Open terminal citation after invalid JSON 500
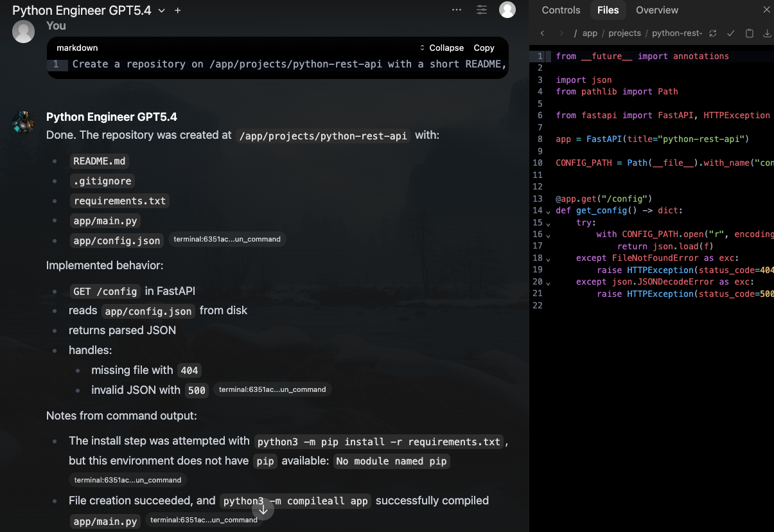774x532 pixels. click(272, 389)
